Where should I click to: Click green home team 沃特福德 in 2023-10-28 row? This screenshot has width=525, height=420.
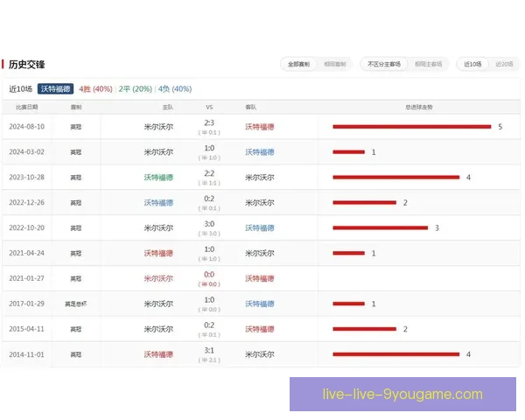click(x=158, y=177)
